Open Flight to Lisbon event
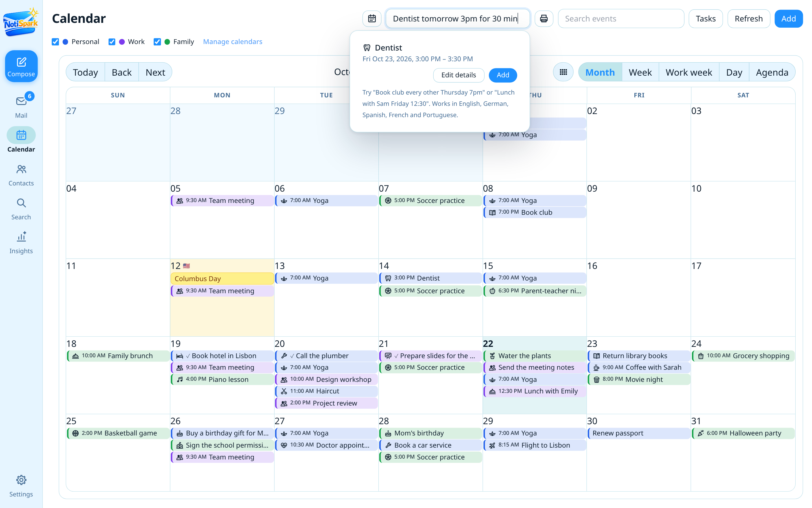The width and height of the screenshot is (812, 508). coord(535,445)
